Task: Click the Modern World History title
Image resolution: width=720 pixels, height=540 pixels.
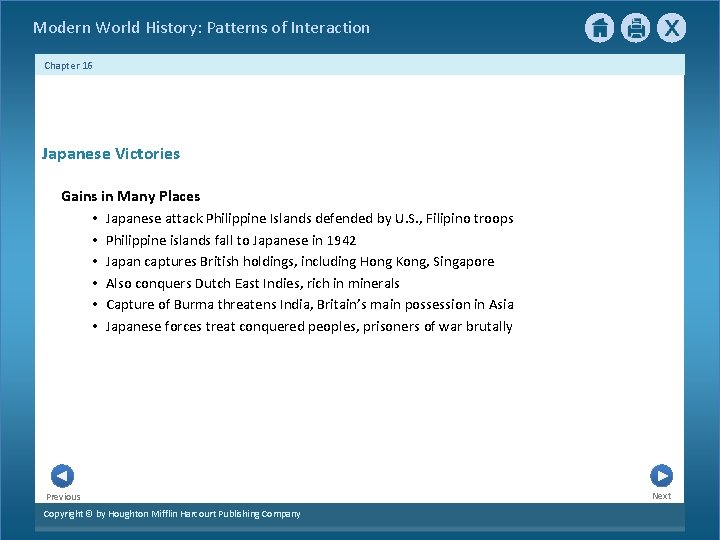Action: (x=201, y=28)
